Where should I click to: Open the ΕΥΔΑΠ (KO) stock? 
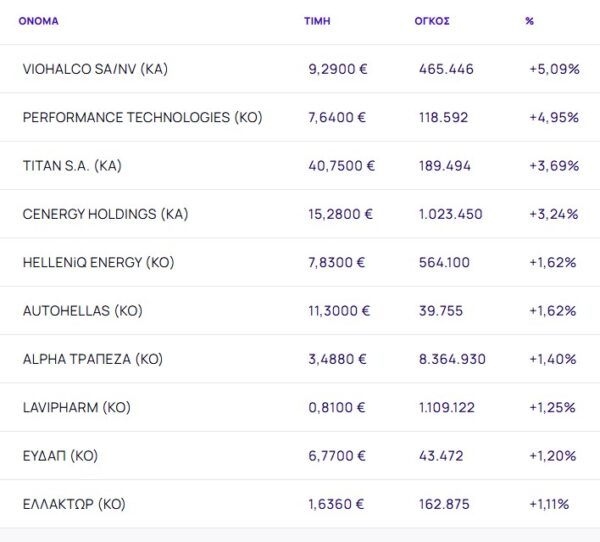60,456
